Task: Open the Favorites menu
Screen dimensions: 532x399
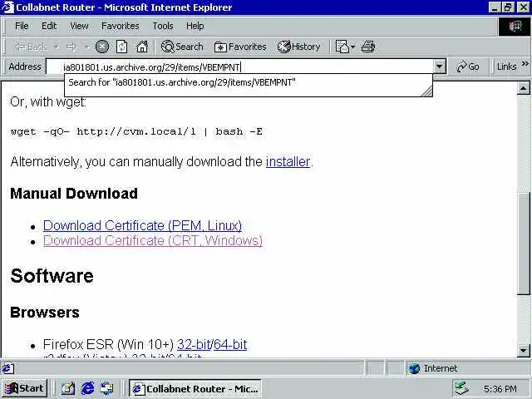Action: pyautogui.click(x=120, y=26)
